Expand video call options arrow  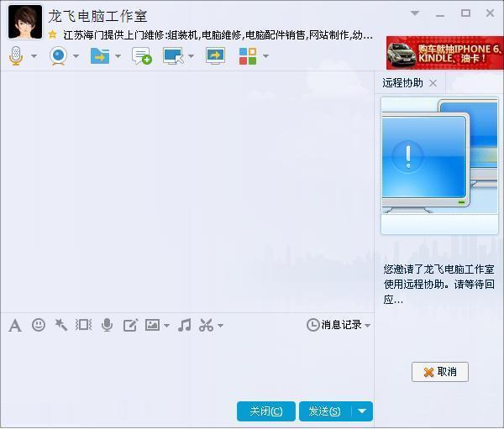(x=76, y=56)
